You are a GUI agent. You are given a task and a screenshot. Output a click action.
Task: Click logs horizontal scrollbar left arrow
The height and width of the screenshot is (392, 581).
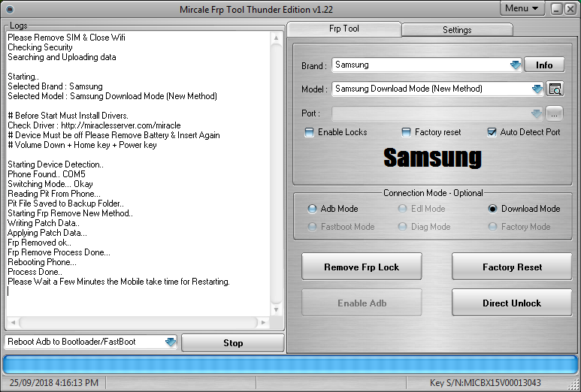(x=13, y=322)
